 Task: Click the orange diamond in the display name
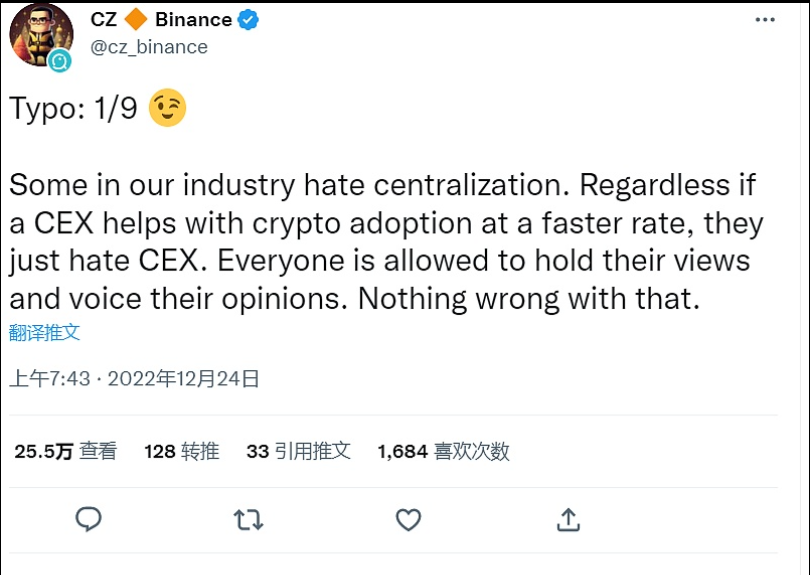click(137, 20)
